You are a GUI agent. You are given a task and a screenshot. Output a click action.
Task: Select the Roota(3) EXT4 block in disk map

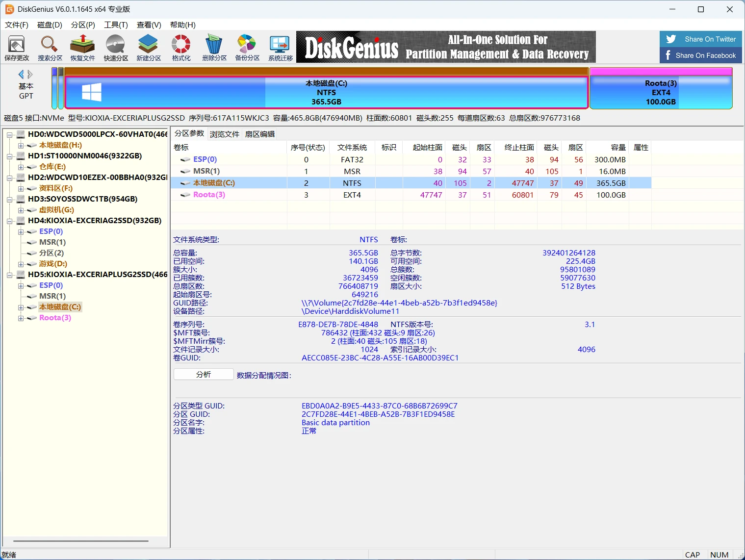tap(660, 92)
